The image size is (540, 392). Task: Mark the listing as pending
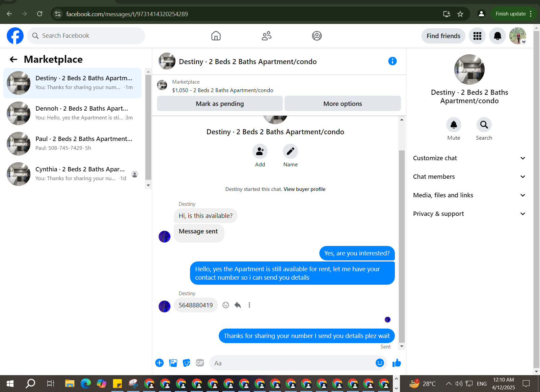click(x=220, y=104)
